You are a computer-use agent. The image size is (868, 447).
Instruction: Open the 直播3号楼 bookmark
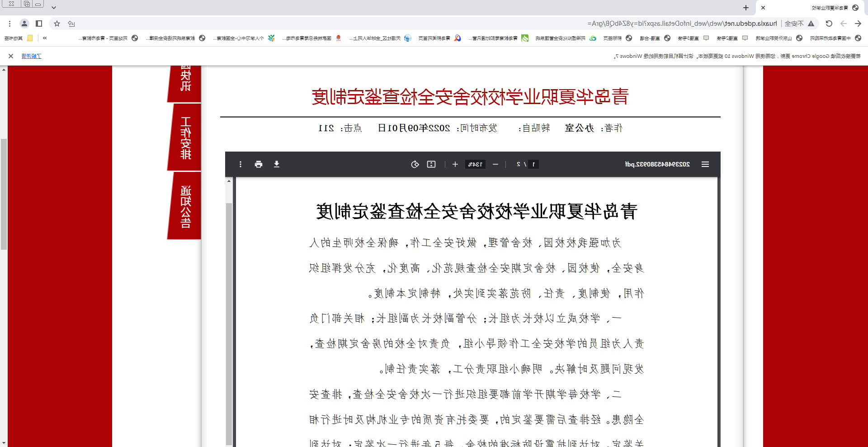(x=693, y=38)
